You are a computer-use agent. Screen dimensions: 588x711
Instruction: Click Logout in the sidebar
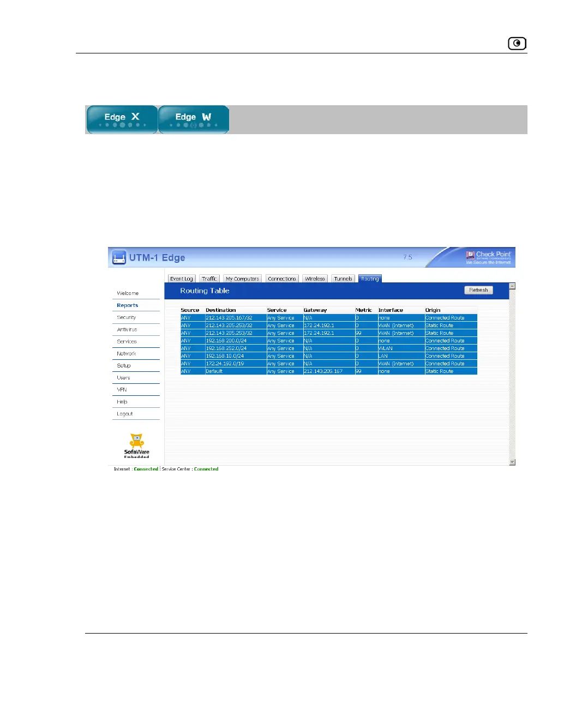pyautogui.click(x=125, y=413)
